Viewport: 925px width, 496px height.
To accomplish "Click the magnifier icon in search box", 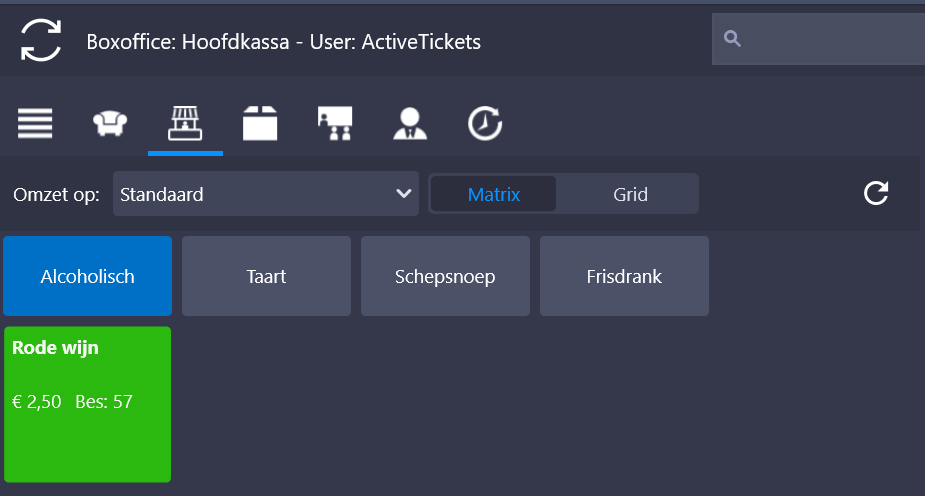I will point(732,38).
